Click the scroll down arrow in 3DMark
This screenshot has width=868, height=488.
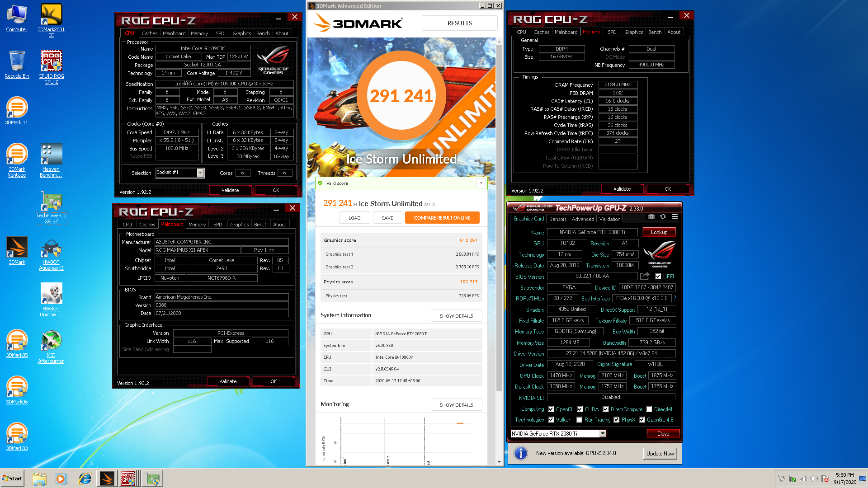499,462
